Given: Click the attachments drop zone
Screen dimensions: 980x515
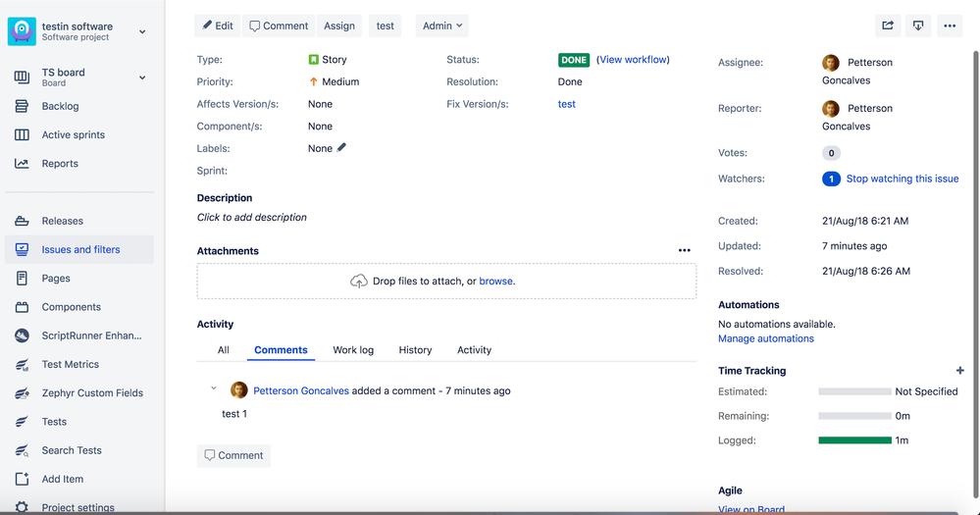Looking at the screenshot, I should point(446,282).
